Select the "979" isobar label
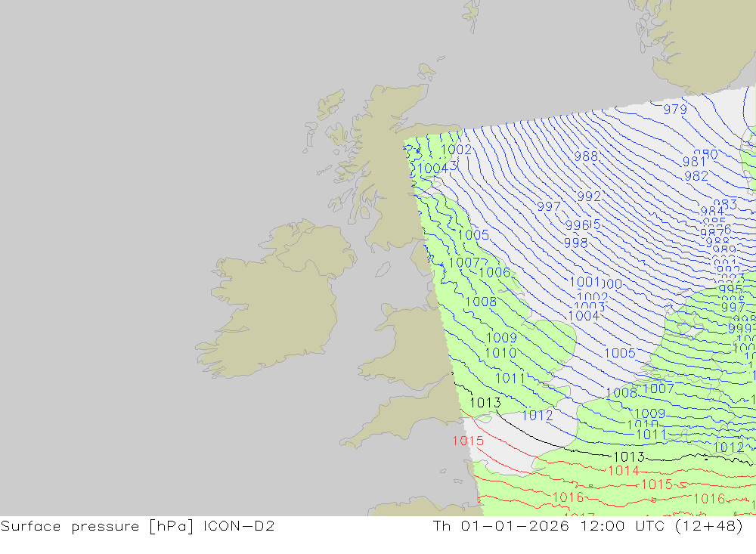 click(675, 110)
